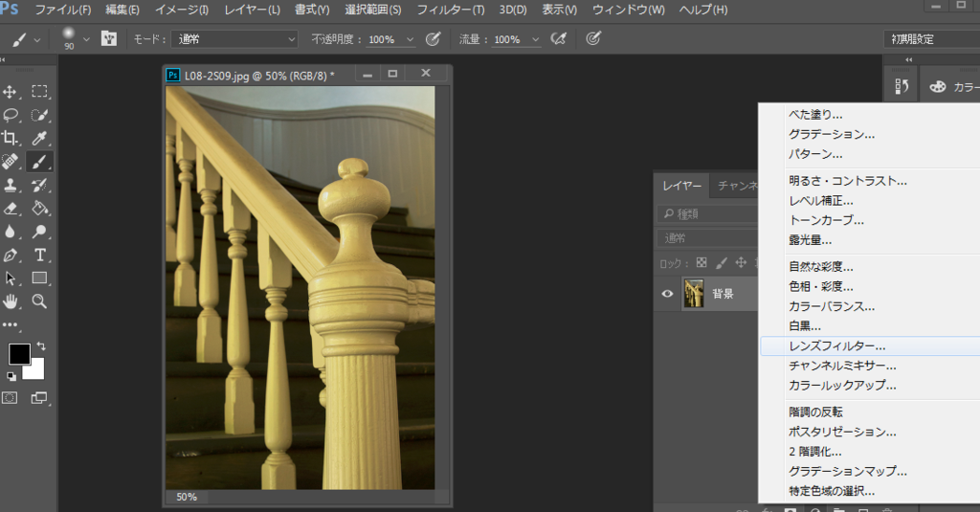Select the Blur tool

coord(10,232)
